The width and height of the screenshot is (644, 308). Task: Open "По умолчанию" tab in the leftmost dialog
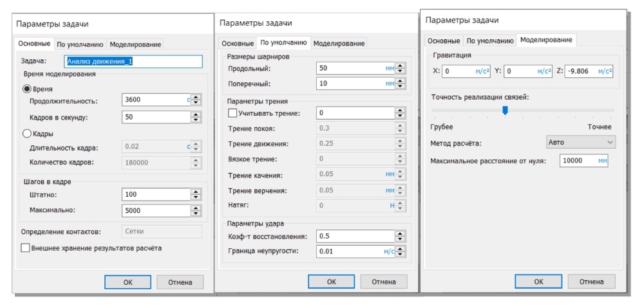[80, 44]
